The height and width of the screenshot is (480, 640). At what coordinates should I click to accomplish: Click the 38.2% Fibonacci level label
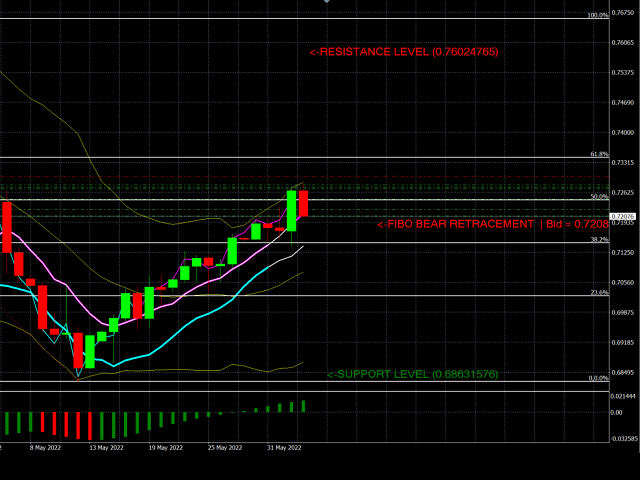coord(599,240)
